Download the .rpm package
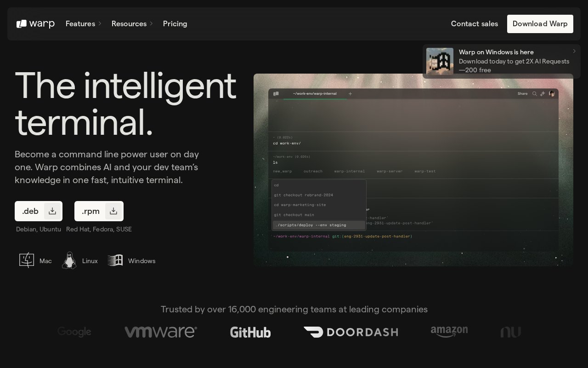The height and width of the screenshot is (368, 588). click(99, 211)
